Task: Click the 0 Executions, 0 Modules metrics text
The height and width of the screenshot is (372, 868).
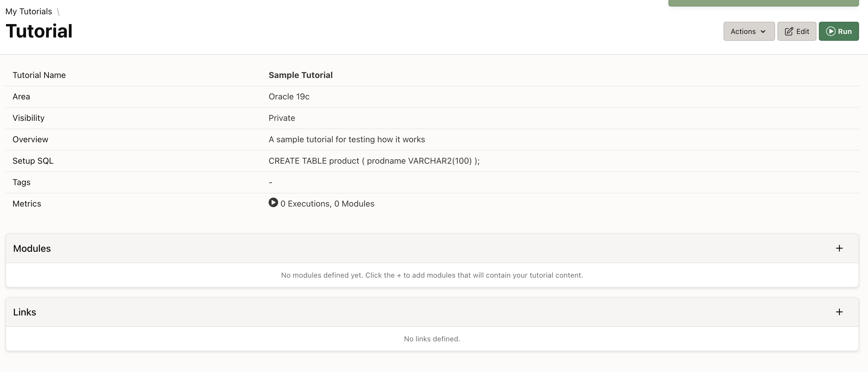Action: tap(327, 204)
